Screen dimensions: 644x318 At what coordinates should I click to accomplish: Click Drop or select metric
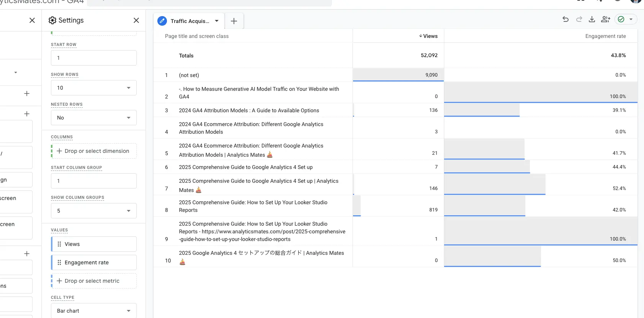coord(94,281)
